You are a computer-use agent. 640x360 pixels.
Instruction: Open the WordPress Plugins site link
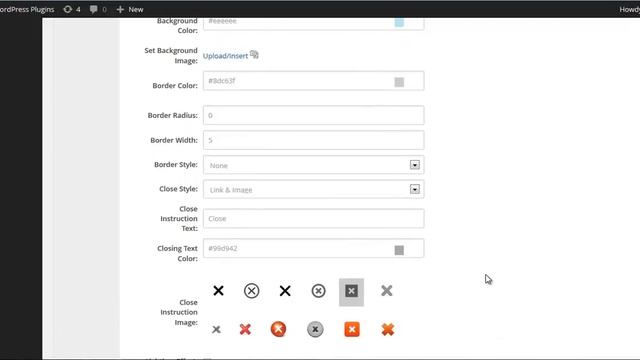(x=27, y=9)
